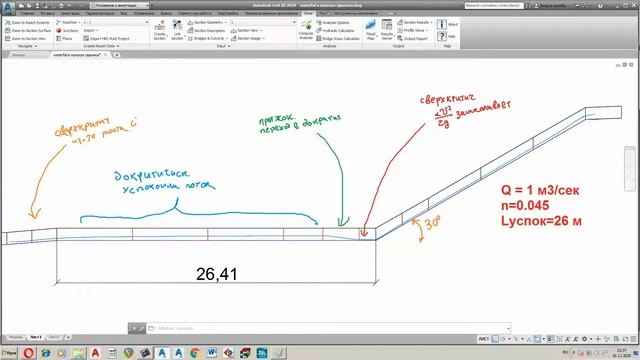The width and height of the screenshot is (640, 360).
Task: Switch to the Модель layout tab
Action: click(16, 337)
